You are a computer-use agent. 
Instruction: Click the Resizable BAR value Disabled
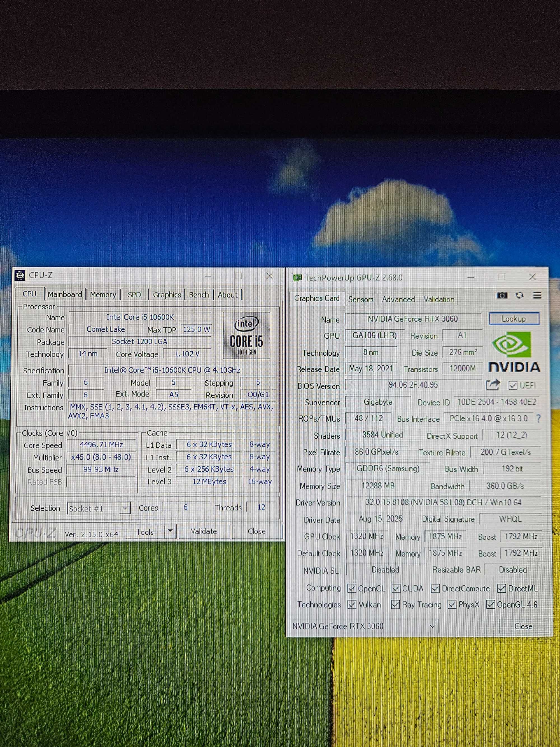(513, 570)
